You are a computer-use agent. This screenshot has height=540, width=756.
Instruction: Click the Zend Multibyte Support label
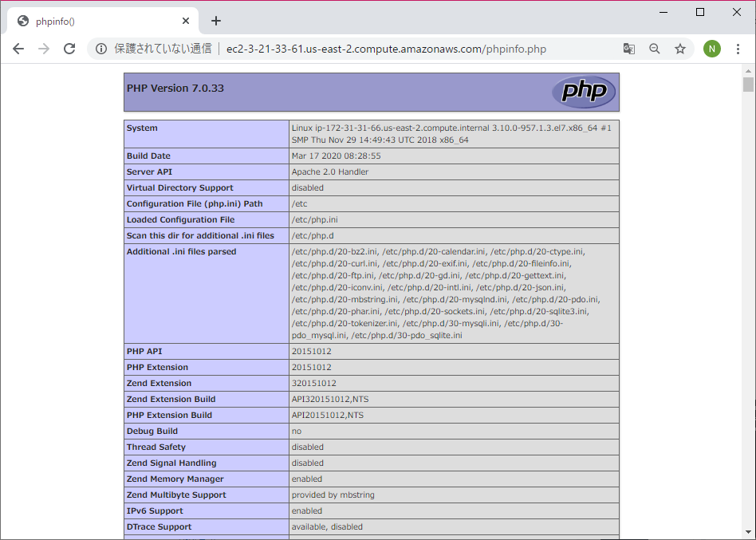[x=176, y=495]
